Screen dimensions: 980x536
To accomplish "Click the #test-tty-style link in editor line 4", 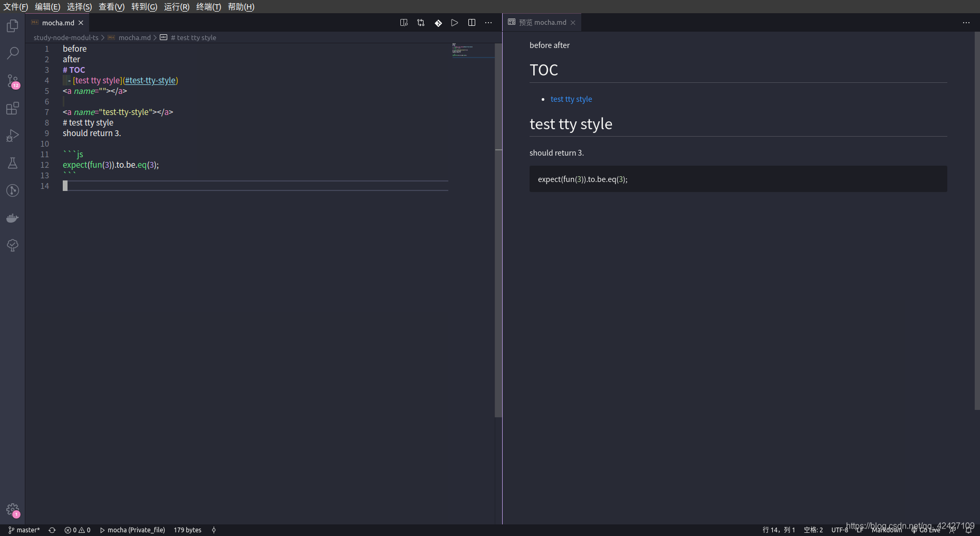I will pyautogui.click(x=150, y=80).
